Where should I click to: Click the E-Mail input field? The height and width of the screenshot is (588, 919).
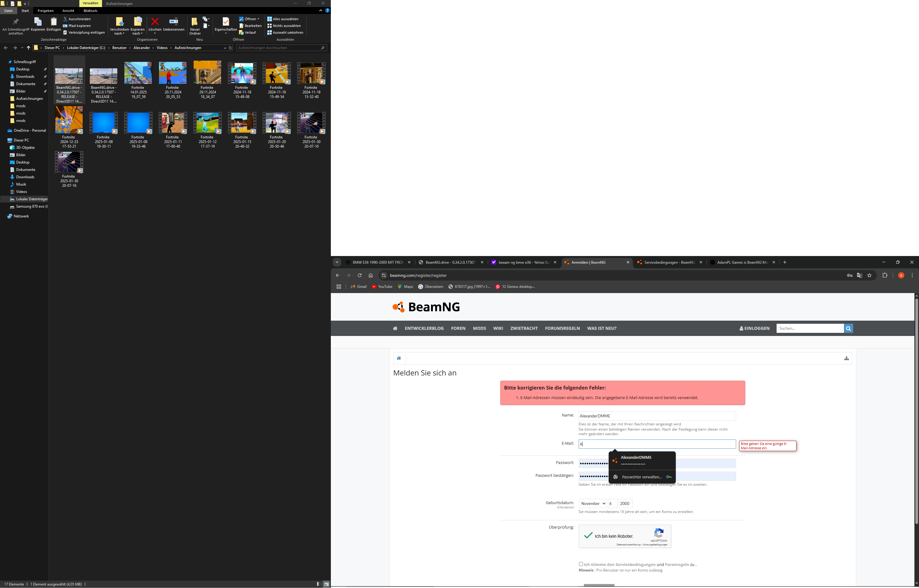pyautogui.click(x=657, y=444)
